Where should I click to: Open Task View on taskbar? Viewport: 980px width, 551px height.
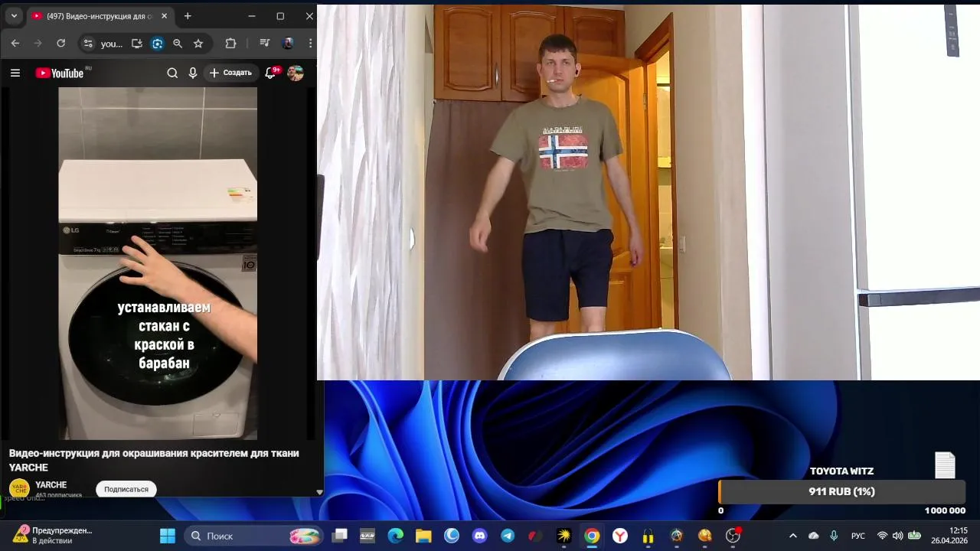click(x=339, y=536)
